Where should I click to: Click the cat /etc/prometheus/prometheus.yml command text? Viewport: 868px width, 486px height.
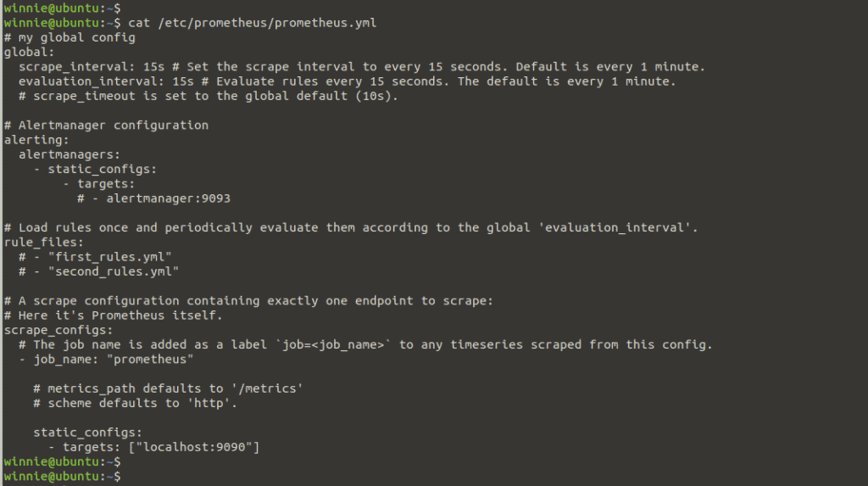point(253,23)
